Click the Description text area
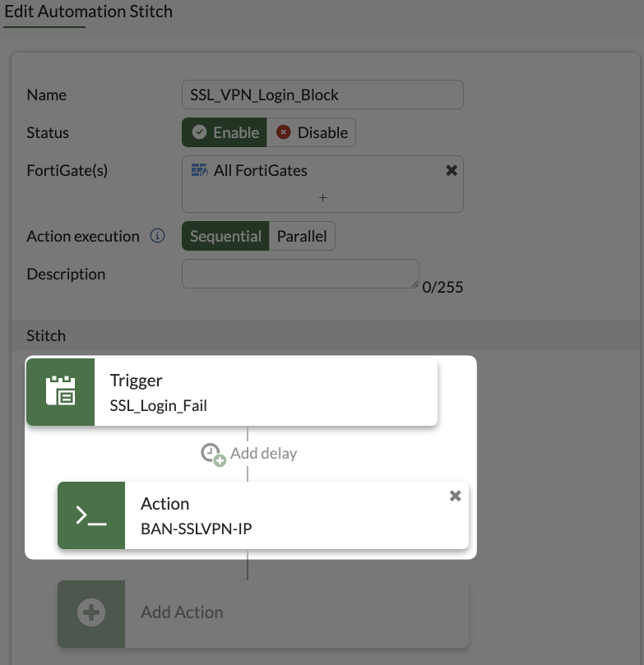644x665 pixels. [300, 274]
